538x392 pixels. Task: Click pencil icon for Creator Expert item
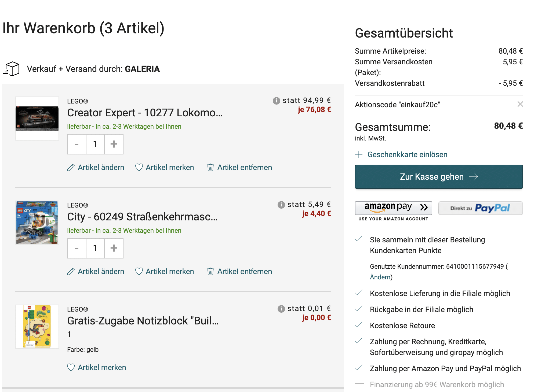[x=71, y=168]
